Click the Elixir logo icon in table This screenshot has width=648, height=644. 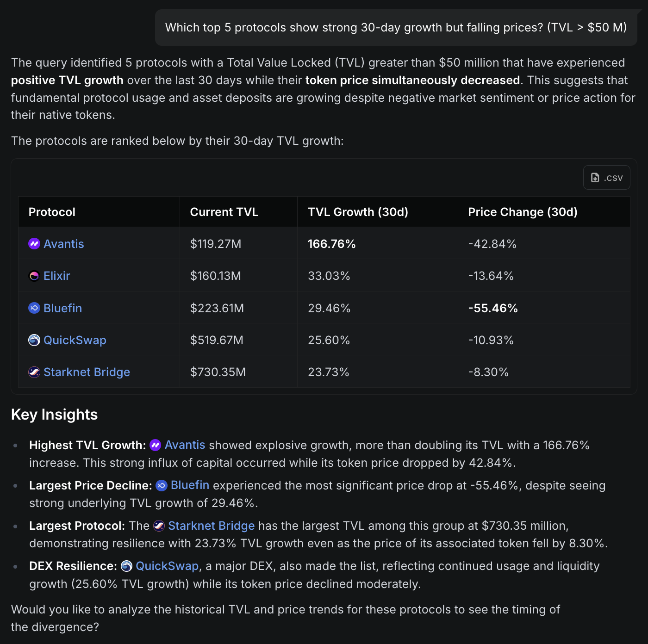pos(34,276)
